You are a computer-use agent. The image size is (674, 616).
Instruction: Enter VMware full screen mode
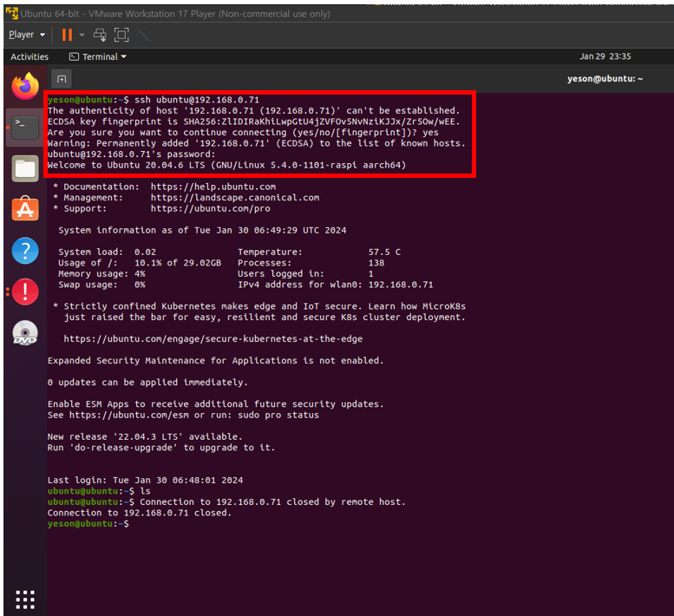121,35
